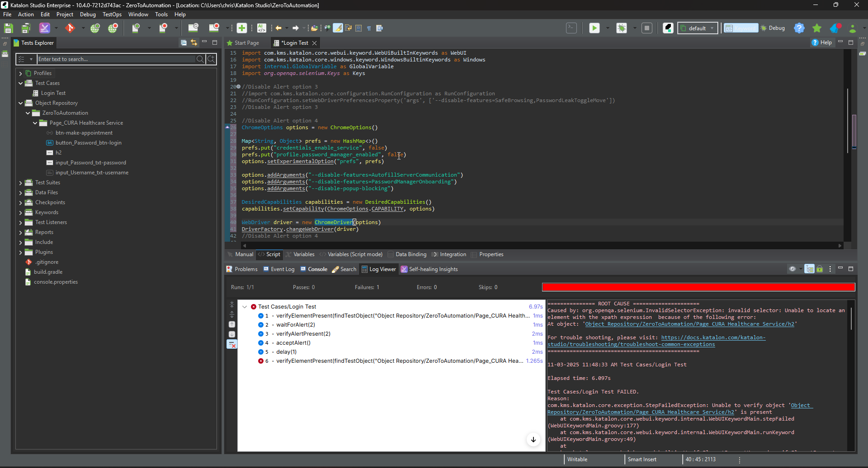
Task: Click the Debug bug icon in toolbar
Action: tap(622, 28)
